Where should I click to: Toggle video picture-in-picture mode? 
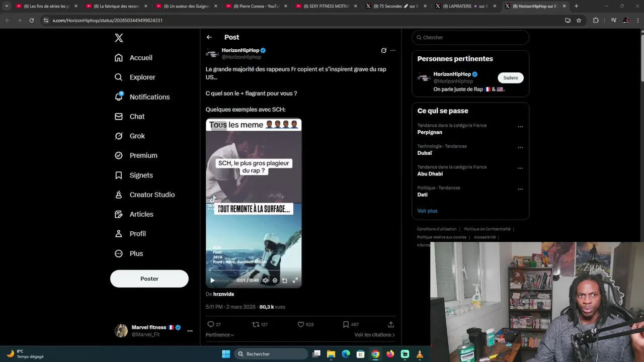(285, 281)
